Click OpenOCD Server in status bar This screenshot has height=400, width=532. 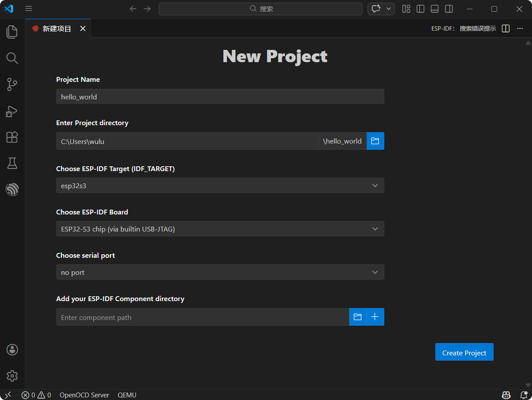pyautogui.click(x=84, y=395)
